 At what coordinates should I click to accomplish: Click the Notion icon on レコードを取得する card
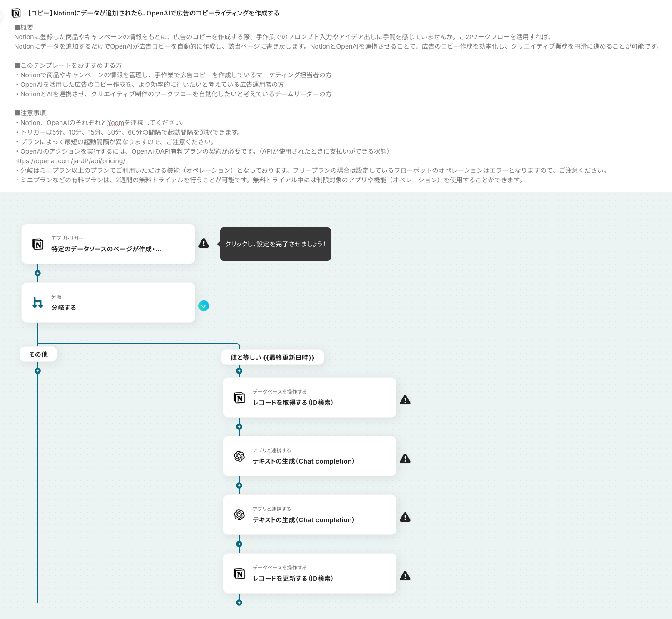click(x=239, y=398)
